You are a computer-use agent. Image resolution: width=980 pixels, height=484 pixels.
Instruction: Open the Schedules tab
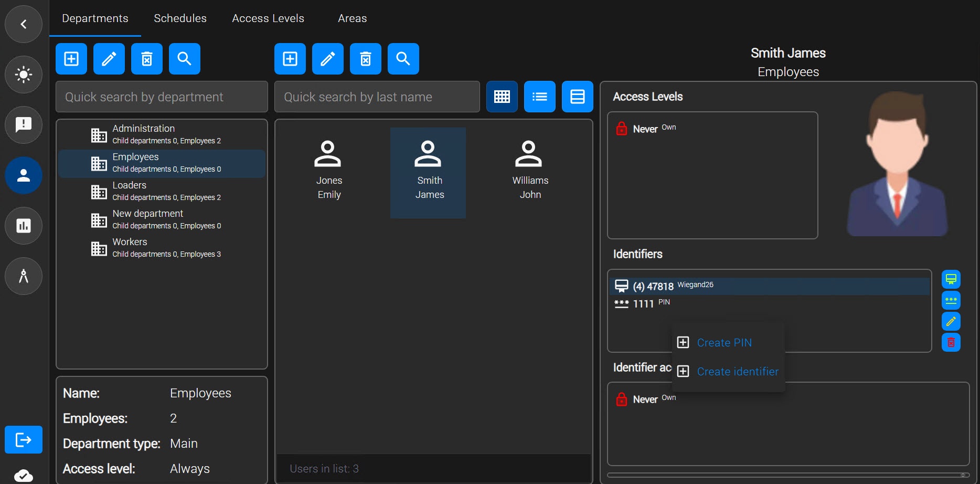click(180, 18)
